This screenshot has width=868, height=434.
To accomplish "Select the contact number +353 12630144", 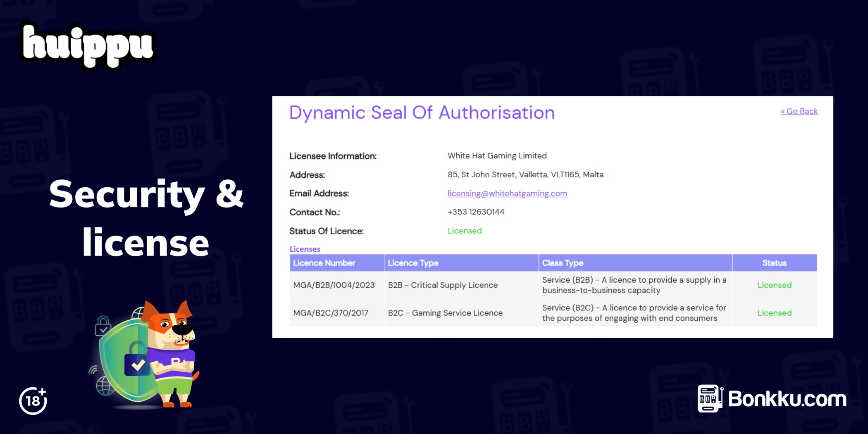I will point(476,212).
